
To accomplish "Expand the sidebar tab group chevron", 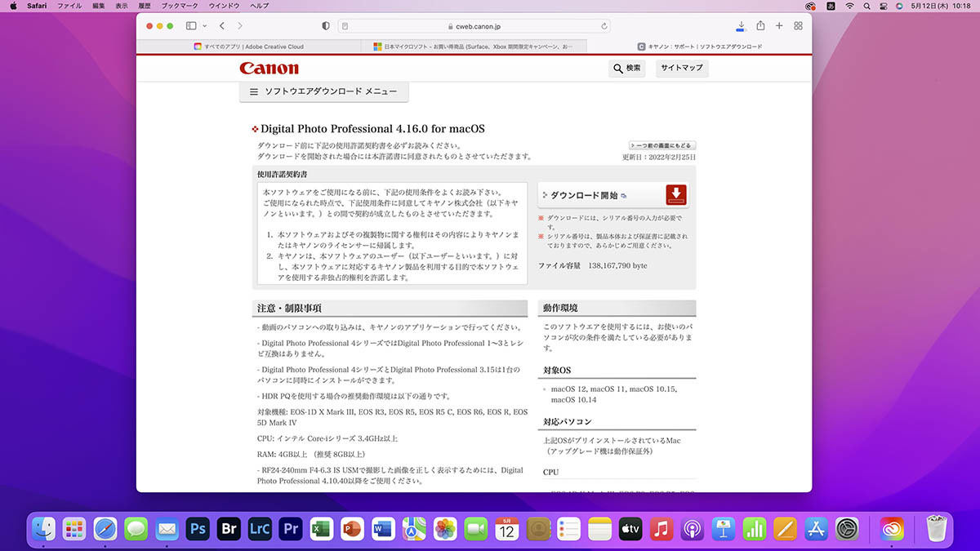I will (x=205, y=26).
